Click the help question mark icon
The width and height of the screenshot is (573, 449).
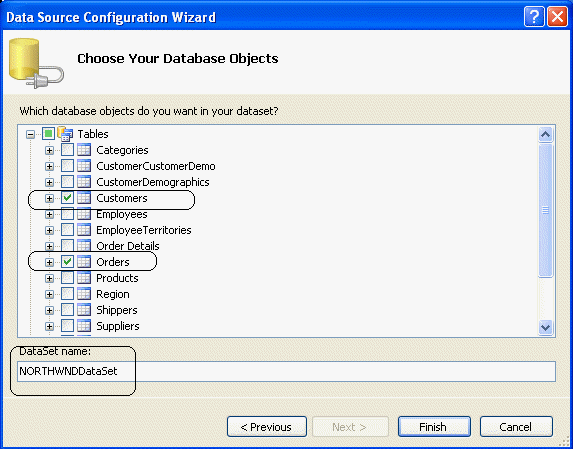pyautogui.click(x=534, y=17)
